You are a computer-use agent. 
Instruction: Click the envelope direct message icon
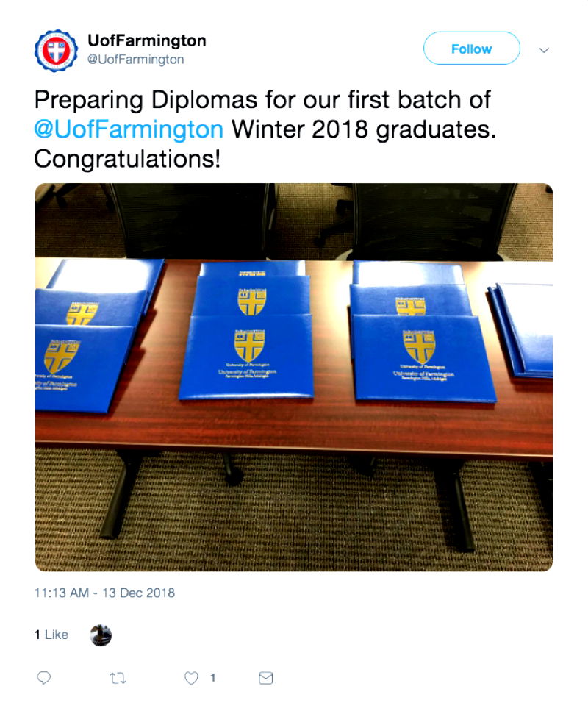click(x=266, y=678)
